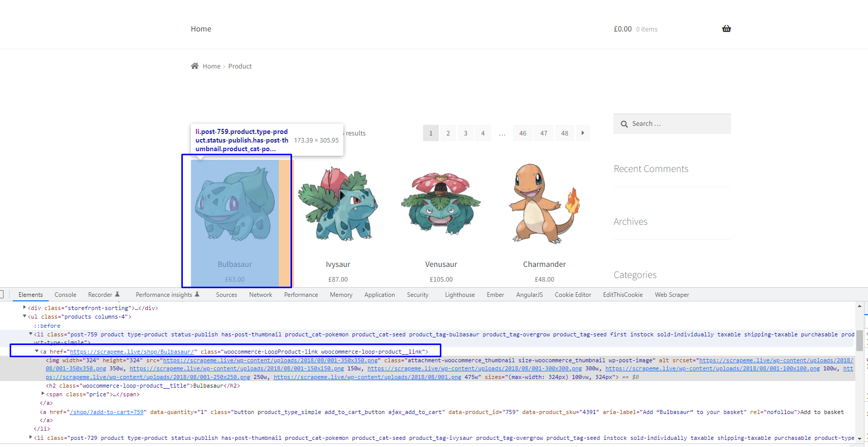The height and width of the screenshot is (447, 868).
Task: Open the shopping basket icon
Action: (x=726, y=29)
